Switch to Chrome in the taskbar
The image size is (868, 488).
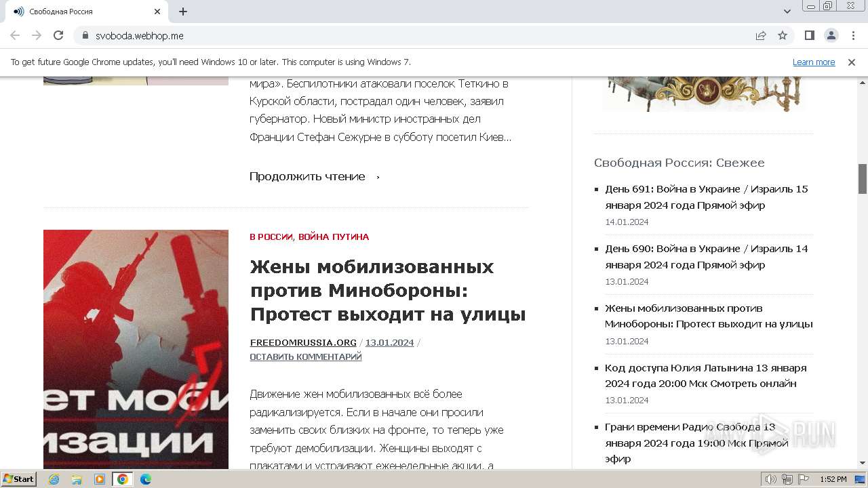(x=123, y=479)
